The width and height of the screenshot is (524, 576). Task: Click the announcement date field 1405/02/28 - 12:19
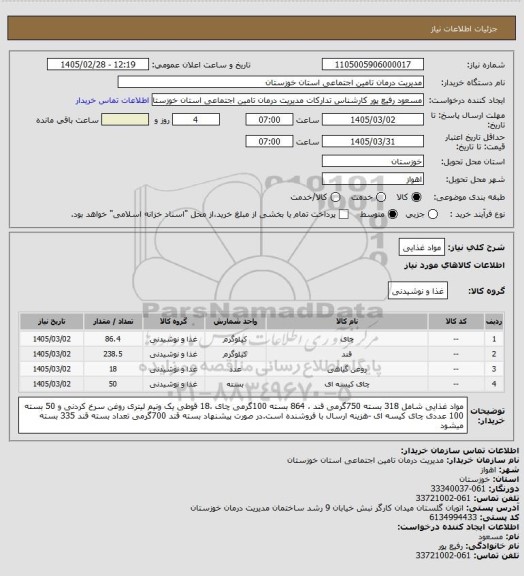[x=98, y=65]
